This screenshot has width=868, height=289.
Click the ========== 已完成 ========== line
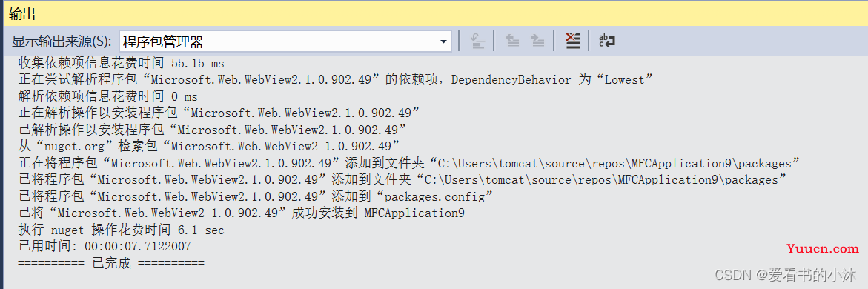[x=111, y=262]
